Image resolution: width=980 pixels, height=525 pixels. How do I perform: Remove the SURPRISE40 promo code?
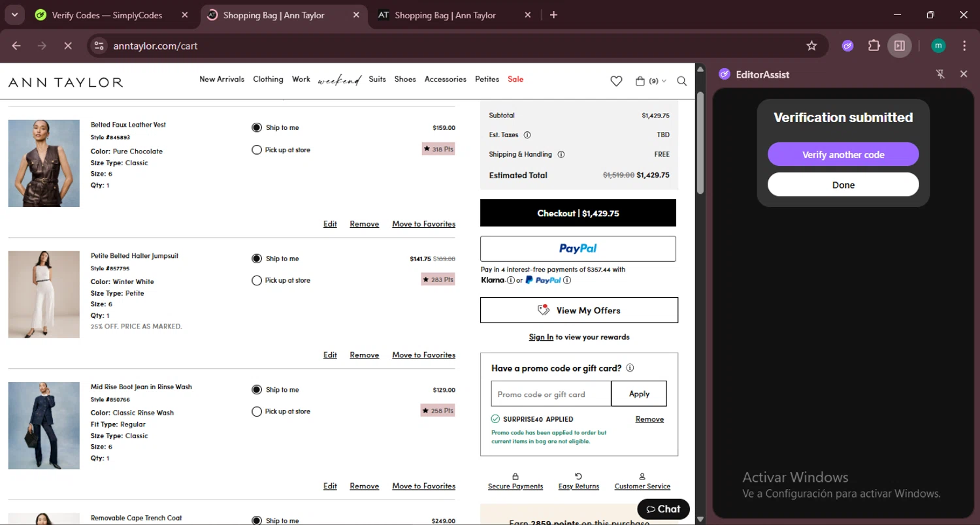tap(649, 419)
